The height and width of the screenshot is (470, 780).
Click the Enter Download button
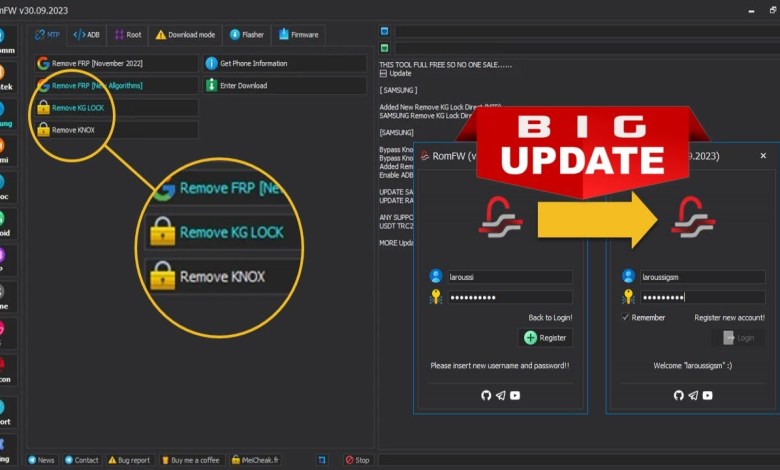[284, 86]
